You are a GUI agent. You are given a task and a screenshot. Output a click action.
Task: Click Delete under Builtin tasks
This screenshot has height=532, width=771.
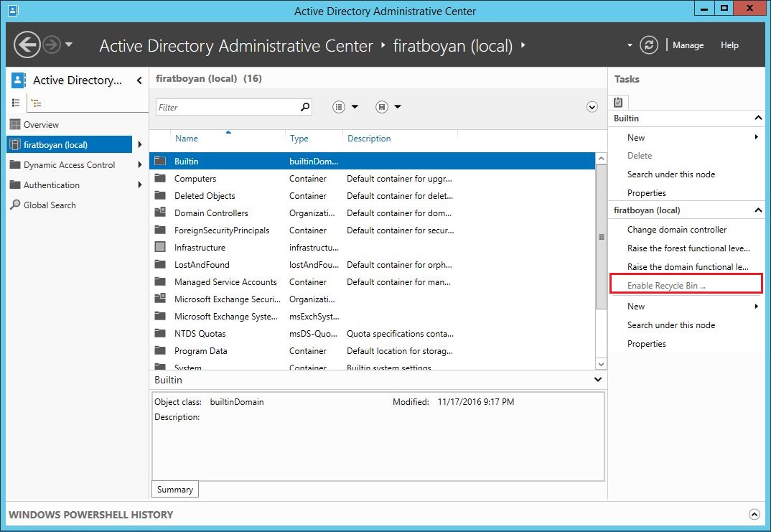[639, 155]
